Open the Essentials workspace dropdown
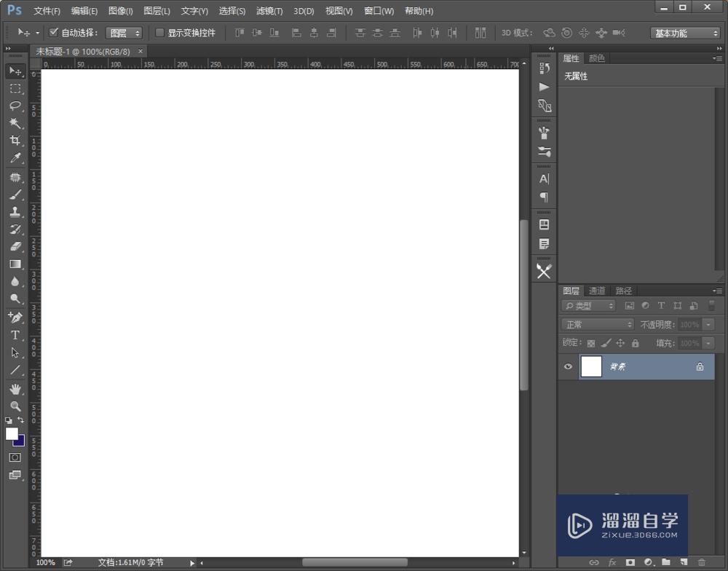The height and width of the screenshot is (571, 728). [685, 33]
